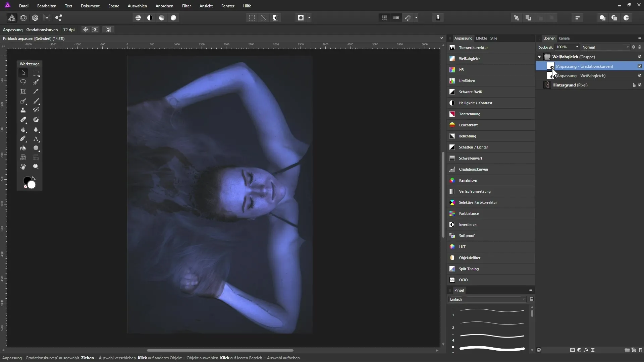Viewport: 644px width, 362px height.
Task: Select the Flood Fill bucket tool
Action: pyautogui.click(x=23, y=148)
